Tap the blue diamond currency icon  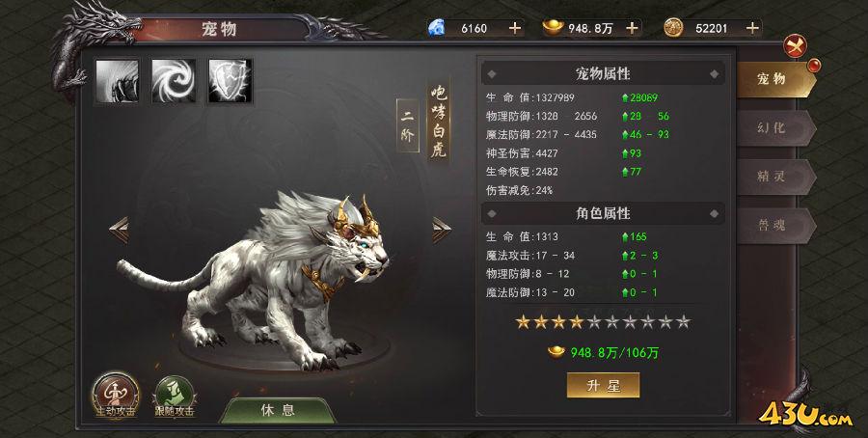(437, 28)
